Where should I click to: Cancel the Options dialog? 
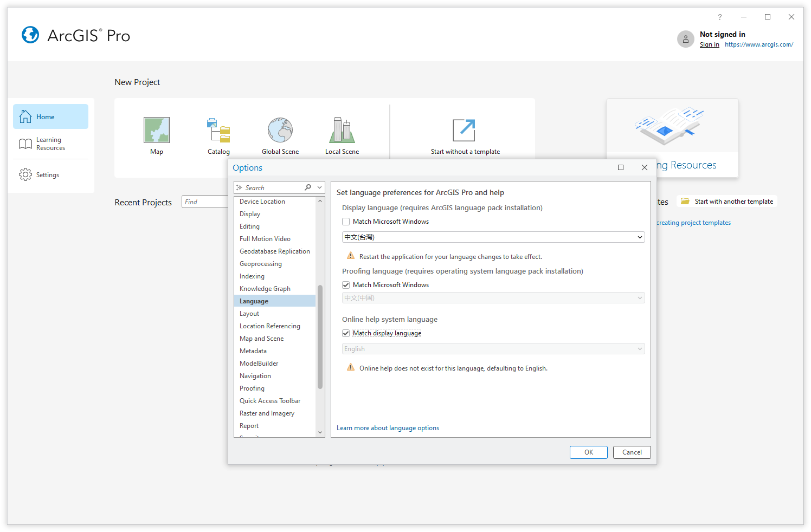point(632,452)
